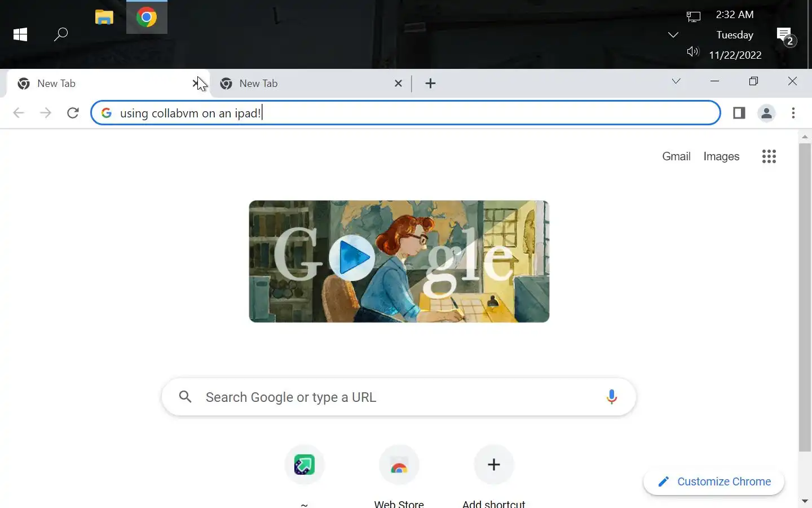Close the second New Tab
The width and height of the screenshot is (812, 508).
(x=399, y=84)
